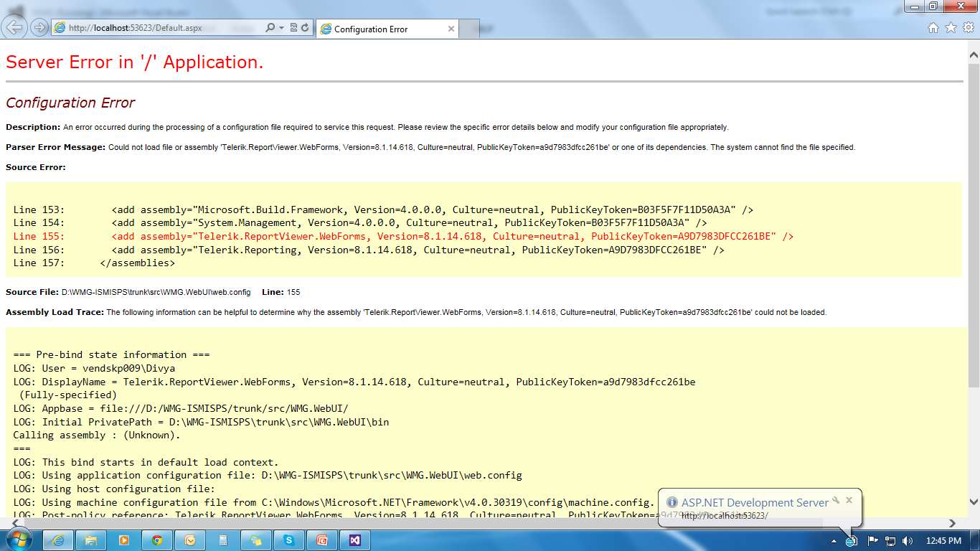Open the address bar autocomplete dropdown arrow
The width and height of the screenshot is (980, 551).
[x=281, y=28]
